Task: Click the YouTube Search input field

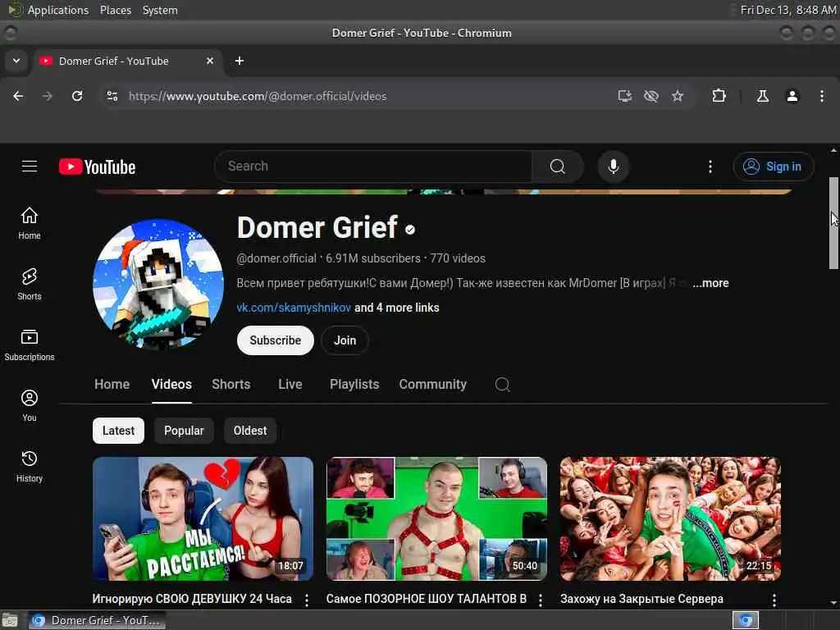Action: click(373, 167)
